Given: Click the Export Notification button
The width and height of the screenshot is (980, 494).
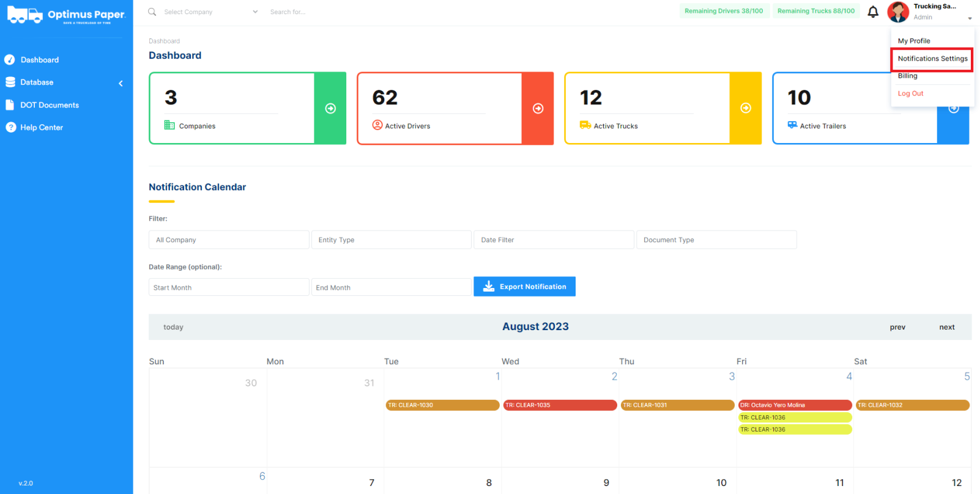Looking at the screenshot, I should [x=525, y=287].
